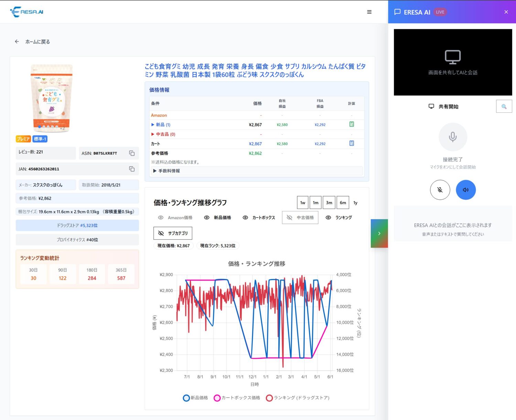Click the 30日 ranking stat card

[x=33, y=274]
